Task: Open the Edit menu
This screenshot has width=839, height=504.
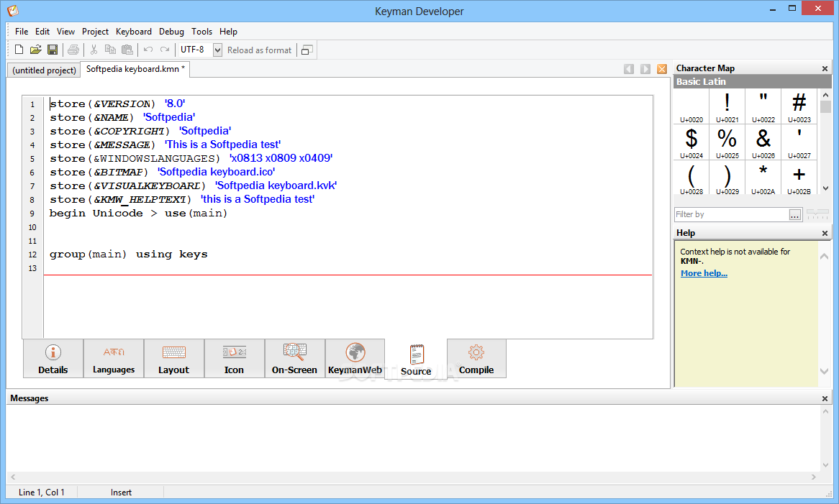Action: tap(42, 32)
